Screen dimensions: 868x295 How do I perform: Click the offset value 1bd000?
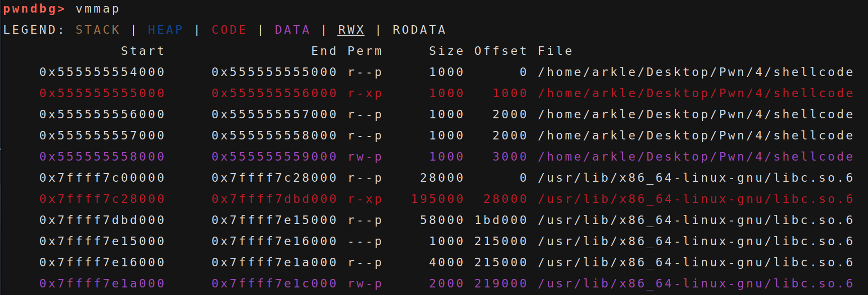click(x=500, y=220)
